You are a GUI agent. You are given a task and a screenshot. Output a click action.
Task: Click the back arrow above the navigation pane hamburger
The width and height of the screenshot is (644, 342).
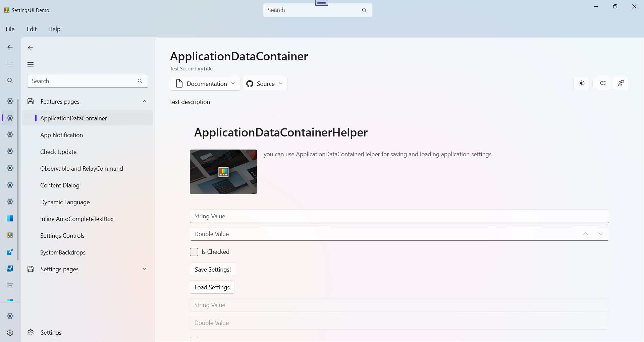point(31,48)
